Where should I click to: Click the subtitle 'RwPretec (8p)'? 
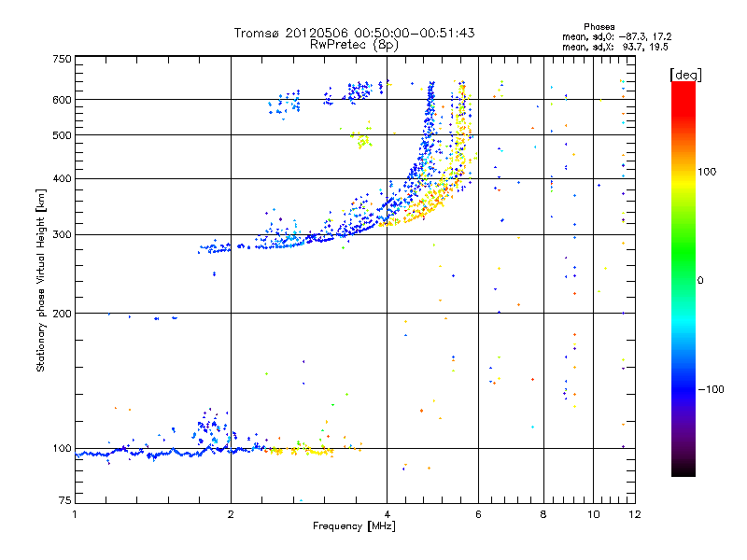click(354, 45)
